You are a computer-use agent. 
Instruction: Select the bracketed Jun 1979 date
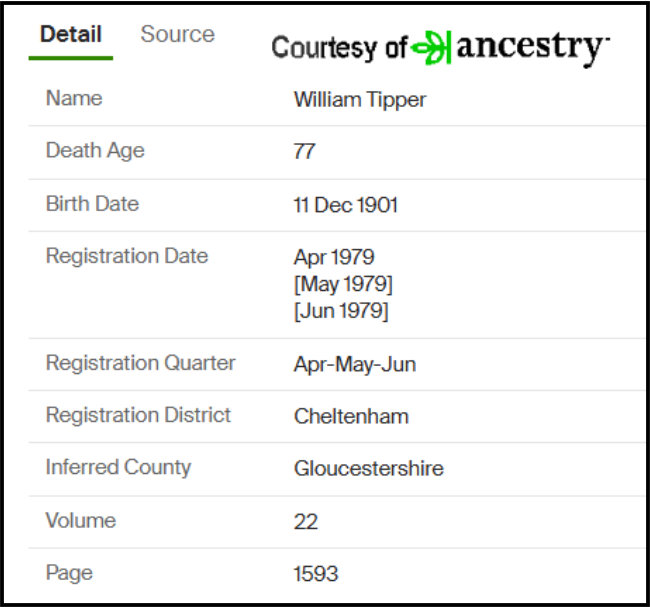[341, 311]
